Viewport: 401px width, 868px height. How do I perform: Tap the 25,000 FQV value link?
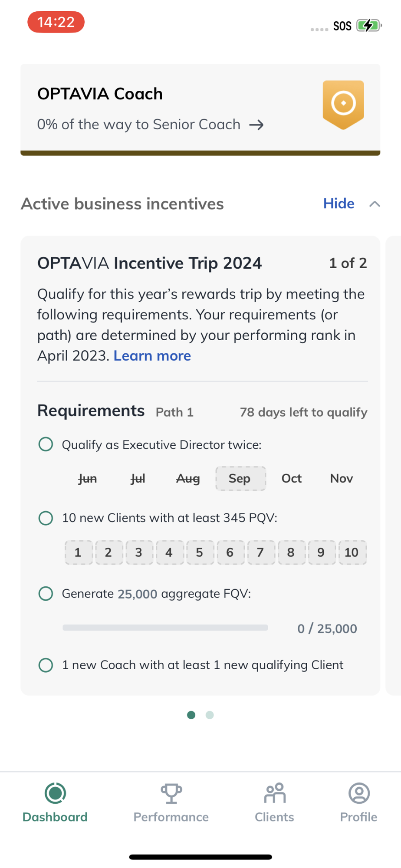137,594
